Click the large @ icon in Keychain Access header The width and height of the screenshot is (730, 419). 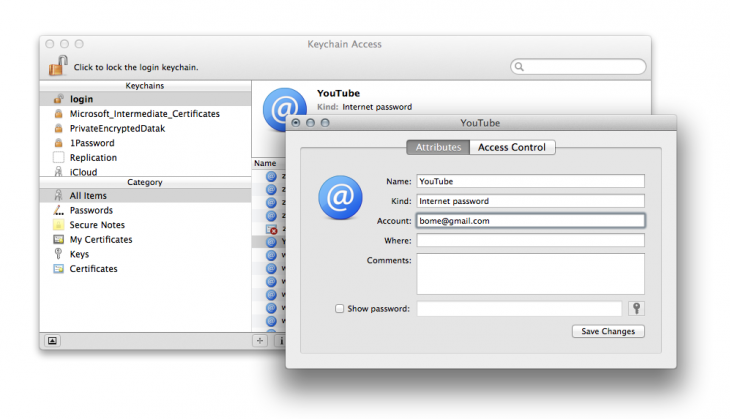[284, 108]
